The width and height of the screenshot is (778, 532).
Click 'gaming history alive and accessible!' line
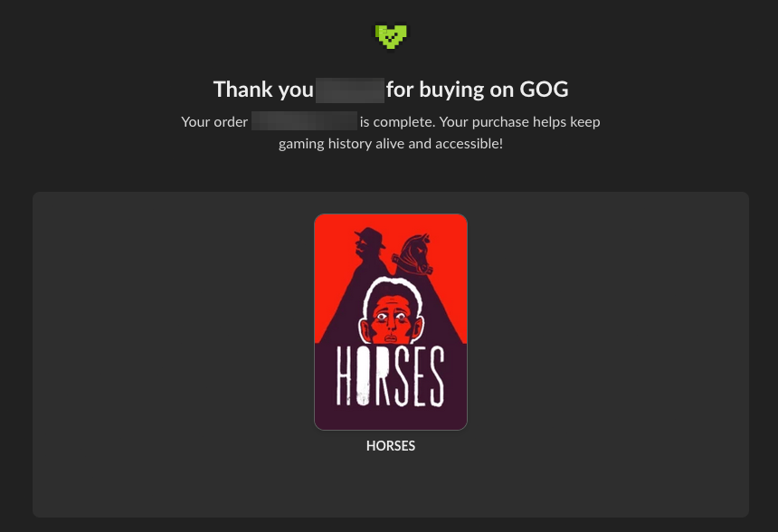point(391,144)
